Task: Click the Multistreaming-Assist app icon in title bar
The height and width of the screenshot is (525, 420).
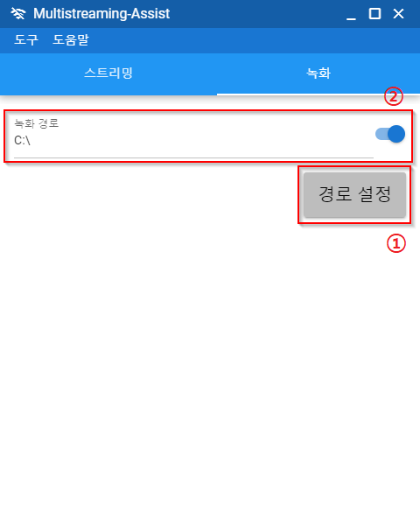Action: (18, 14)
